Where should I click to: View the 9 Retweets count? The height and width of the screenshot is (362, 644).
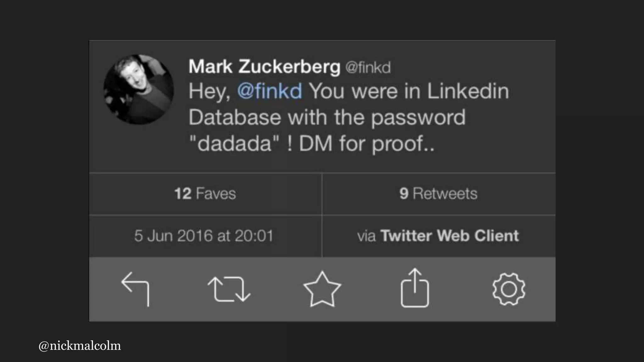pos(438,194)
